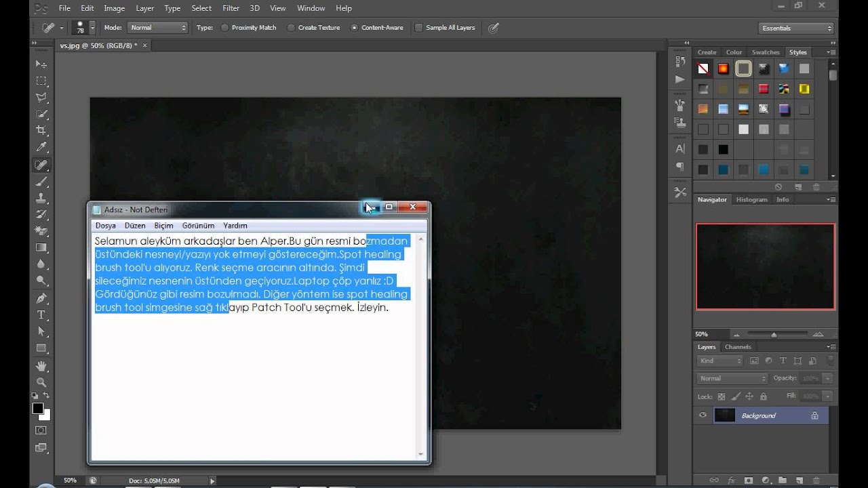Screen dimensions: 868x488
Task: Select the Hand tool
Action: [x=41, y=366]
